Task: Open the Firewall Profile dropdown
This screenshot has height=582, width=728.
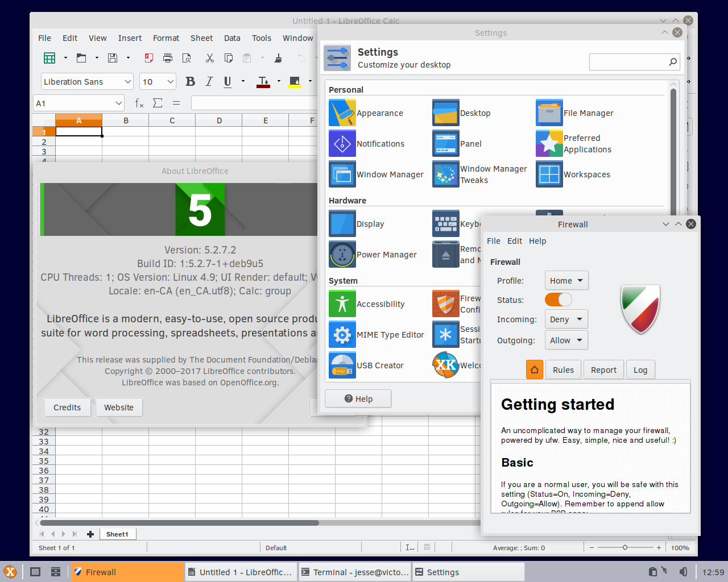Action: pos(566,280)
